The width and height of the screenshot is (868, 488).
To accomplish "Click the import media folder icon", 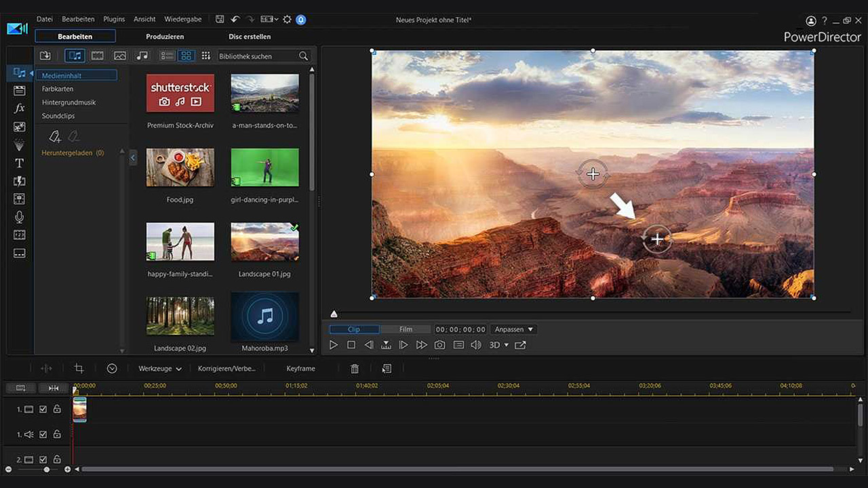I will pos(45,56).
